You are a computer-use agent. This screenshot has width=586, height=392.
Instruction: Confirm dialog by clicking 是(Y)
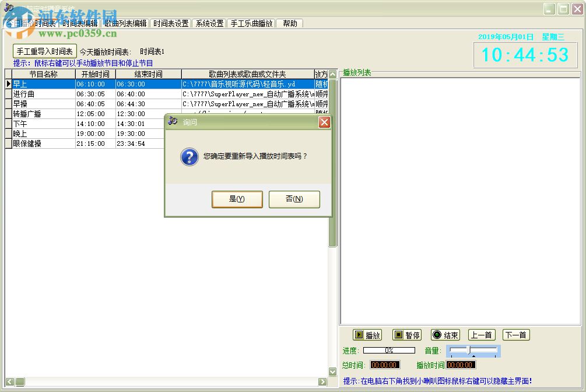click(x=237, y=199)
